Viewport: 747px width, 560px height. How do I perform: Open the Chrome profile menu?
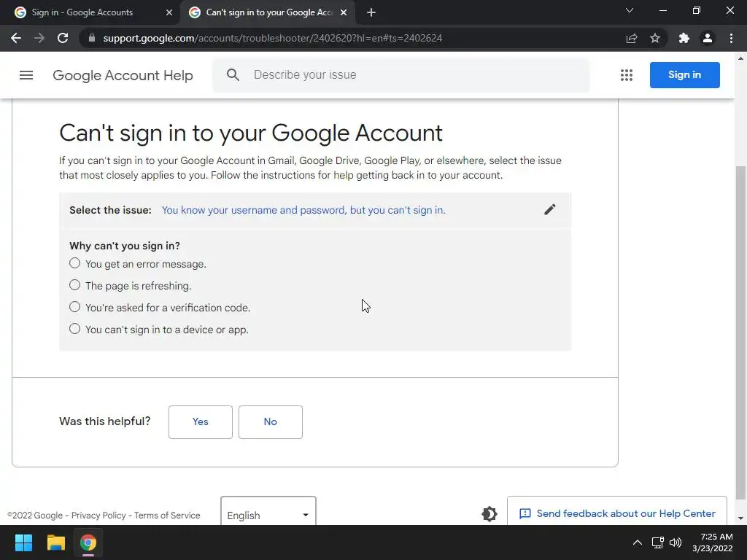tap(708, 38)
